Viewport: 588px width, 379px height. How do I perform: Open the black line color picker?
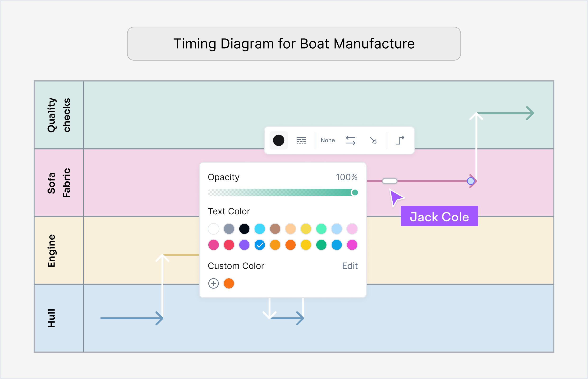point(279,140)
